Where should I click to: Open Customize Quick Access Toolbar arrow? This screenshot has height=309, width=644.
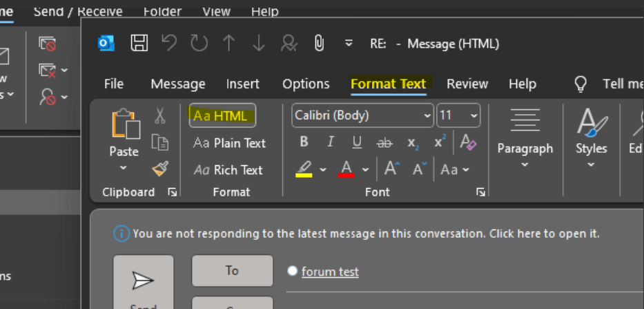[349, 43]
